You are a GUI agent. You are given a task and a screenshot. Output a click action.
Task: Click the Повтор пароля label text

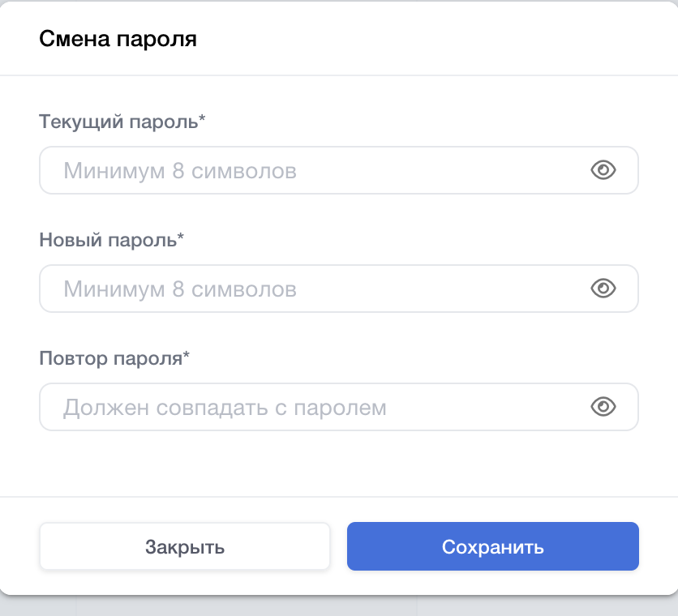click(x=110, y=359)
